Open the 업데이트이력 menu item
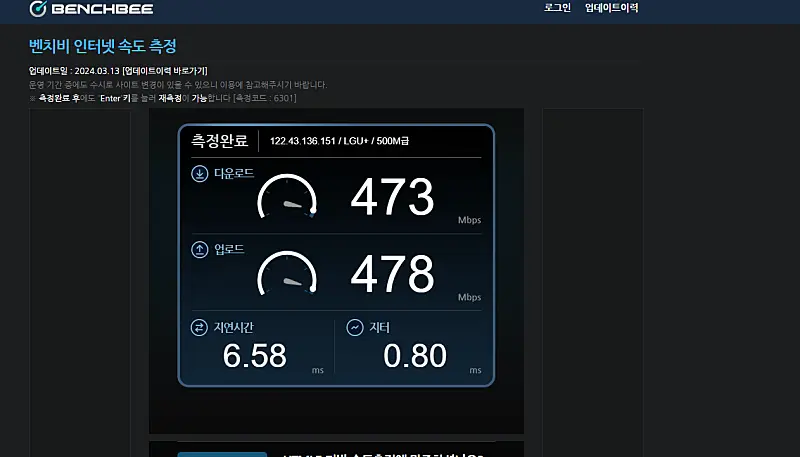800x457 pixels. (611, 8)
